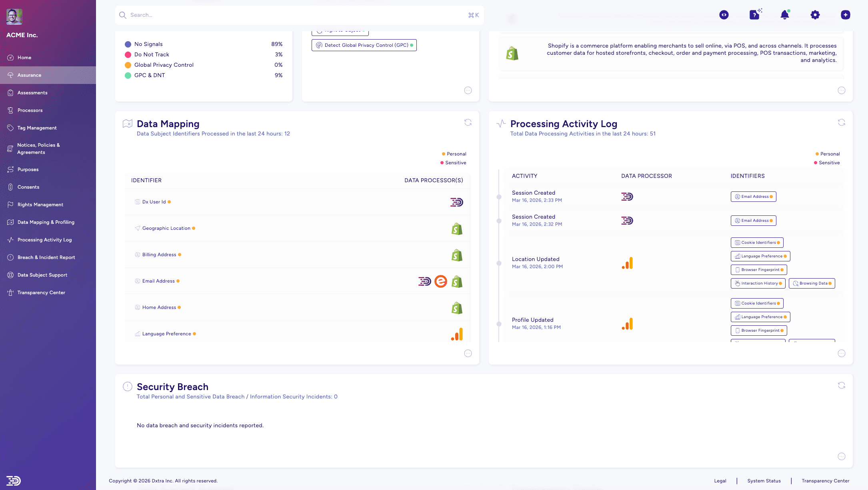Refresh the Data Mapping panel
The height and width of the screenshot is (490, 868).
(x=468, y=122)
